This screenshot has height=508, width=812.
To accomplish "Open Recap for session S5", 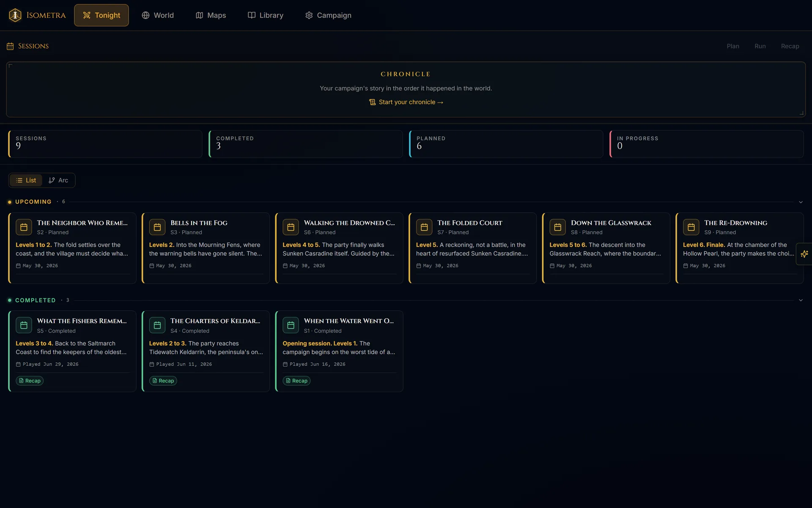I will [x=30, y=381].
